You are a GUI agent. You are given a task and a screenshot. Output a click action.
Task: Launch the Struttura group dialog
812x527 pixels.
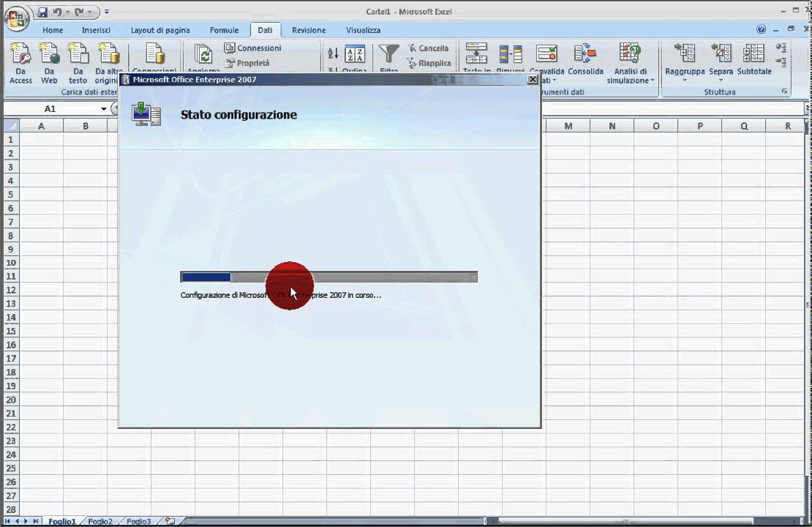(x=784, y=91)
